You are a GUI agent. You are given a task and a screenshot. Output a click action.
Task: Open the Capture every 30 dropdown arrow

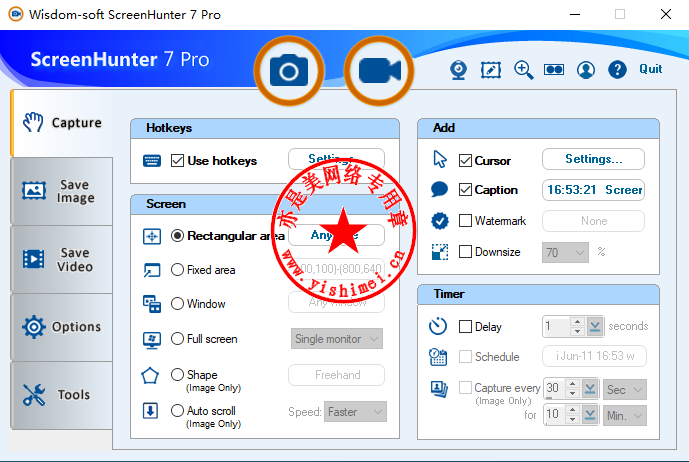590,389
